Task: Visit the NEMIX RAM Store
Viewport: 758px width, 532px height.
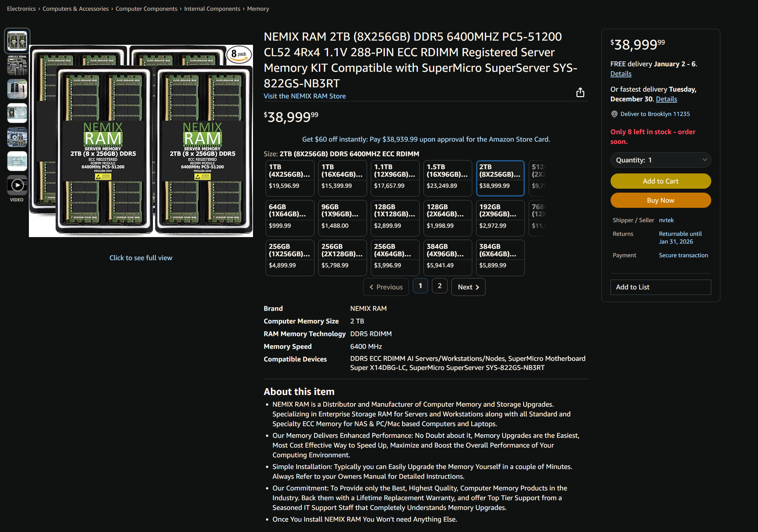Action: [x=304, y=96]
